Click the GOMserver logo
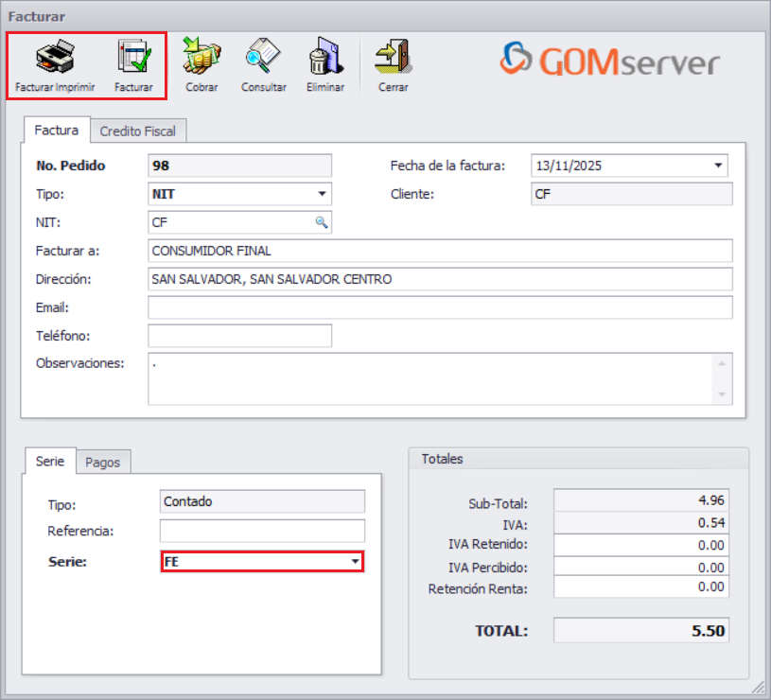This screenshot has height=700, width=771. click(610, 61)
